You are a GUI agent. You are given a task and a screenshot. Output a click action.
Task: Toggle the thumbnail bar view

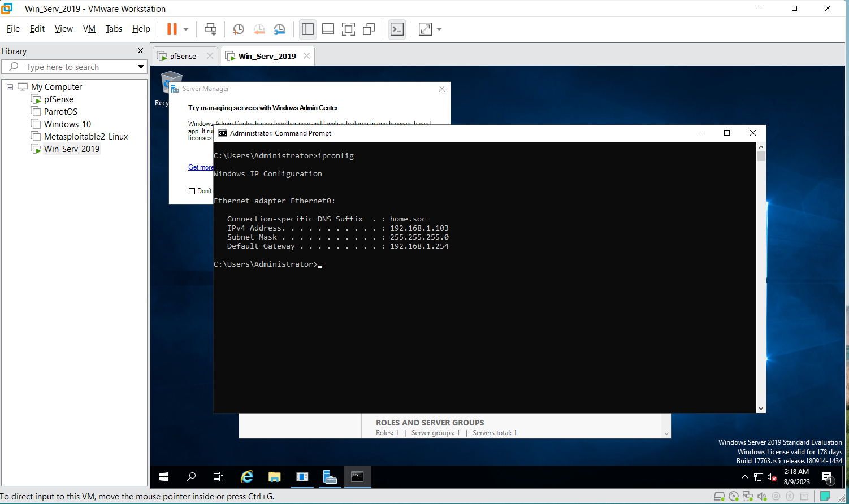(328, 29)
